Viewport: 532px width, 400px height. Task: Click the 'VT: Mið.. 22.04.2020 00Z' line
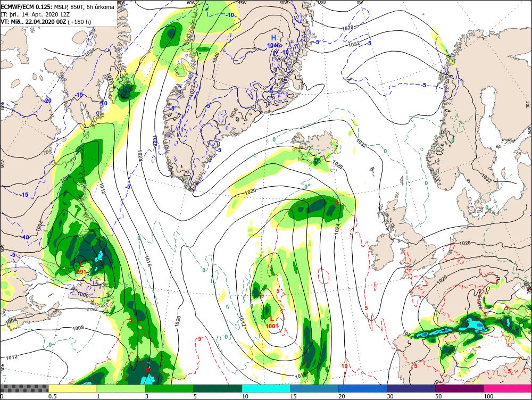click(46, 22)
